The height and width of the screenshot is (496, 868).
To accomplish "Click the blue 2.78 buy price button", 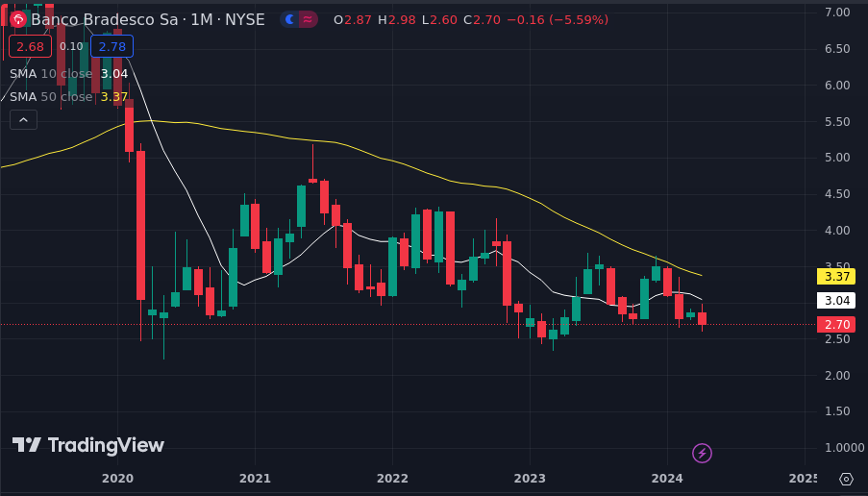I will click(x=112, y=46).
